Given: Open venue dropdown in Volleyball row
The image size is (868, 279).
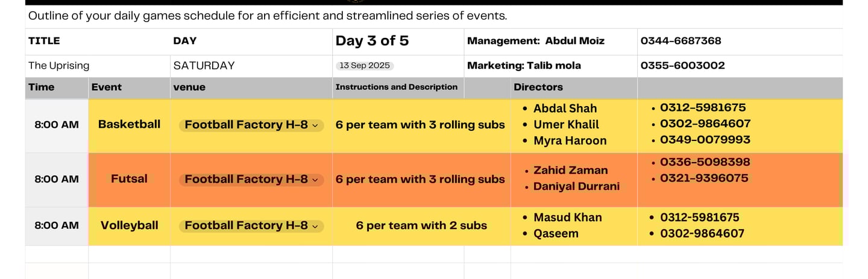Looking at the screenshot, I should (251, 226).
